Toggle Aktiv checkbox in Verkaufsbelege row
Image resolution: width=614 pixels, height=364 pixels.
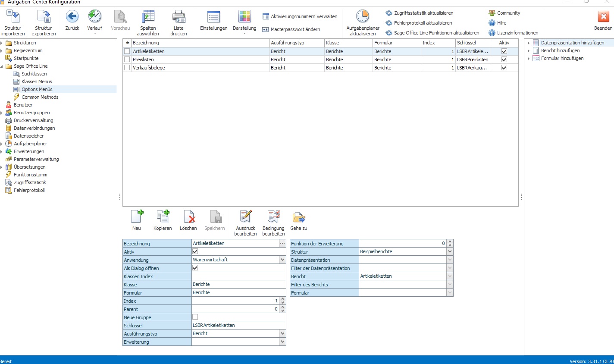(x=504, y=68)
